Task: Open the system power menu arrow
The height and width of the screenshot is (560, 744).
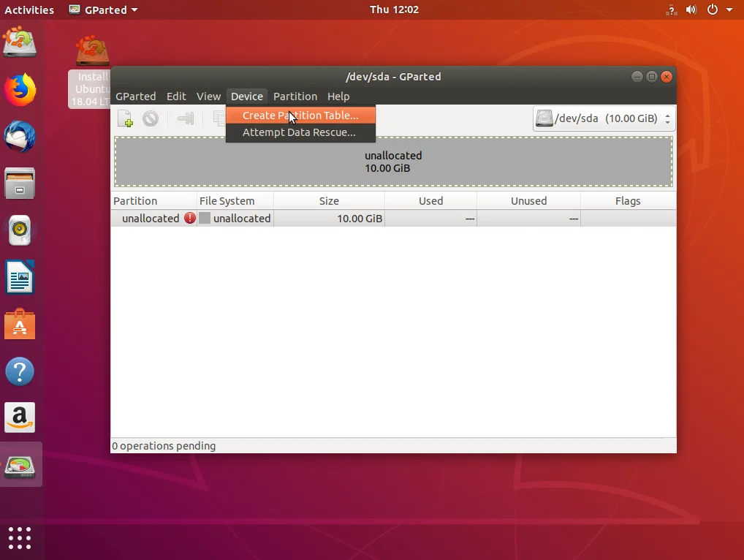Action: pyautogui.click(x=729, y=10)
